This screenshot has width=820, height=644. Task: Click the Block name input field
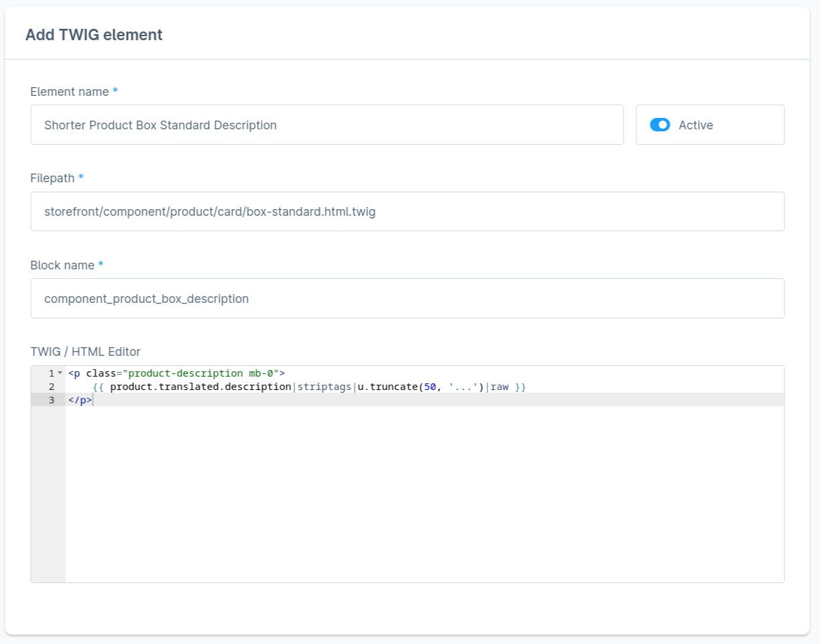click(408, 298)
